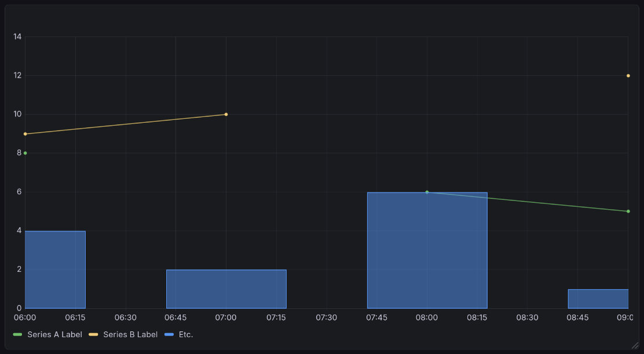Select the tallest blue bar at 08:00
This screenshot has width=644, height=354.
tap(427, 249)
